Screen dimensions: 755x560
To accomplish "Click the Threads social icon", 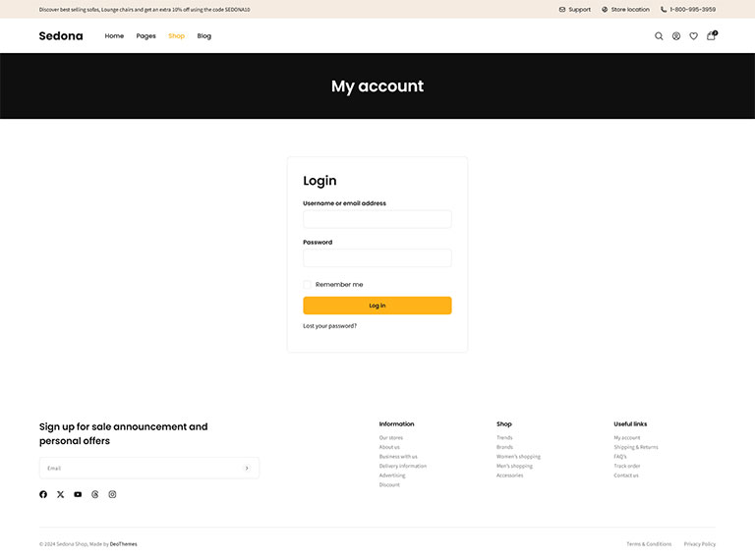I will pos(95,494).
